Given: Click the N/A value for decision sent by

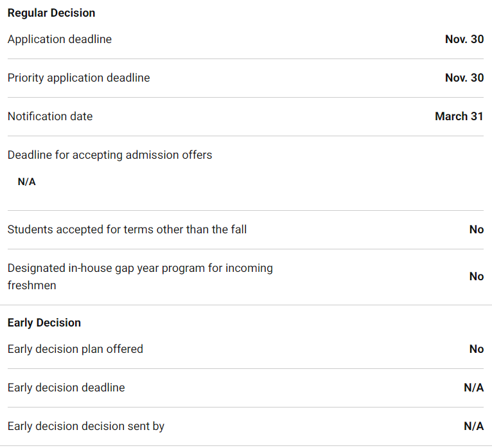Looking at the screenshot, I should click(x=473, y=426).
